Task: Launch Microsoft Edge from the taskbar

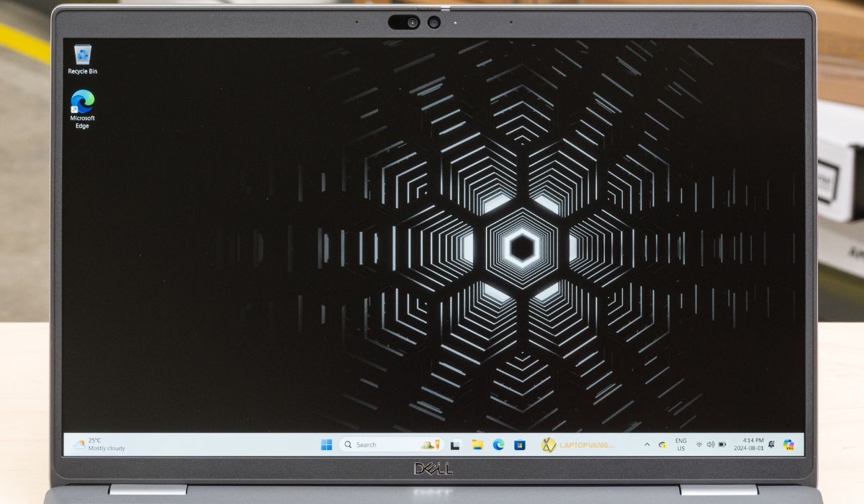Action: pos(498,445)
